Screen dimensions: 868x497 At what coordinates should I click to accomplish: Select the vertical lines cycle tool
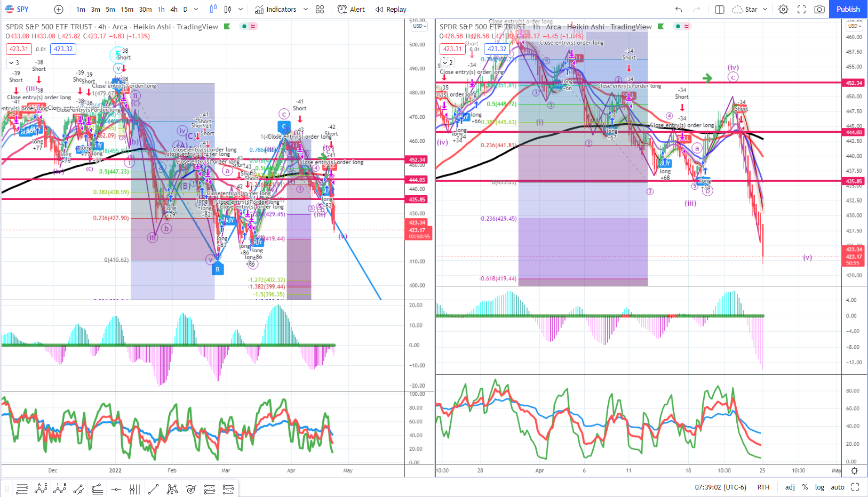[134, 488]
